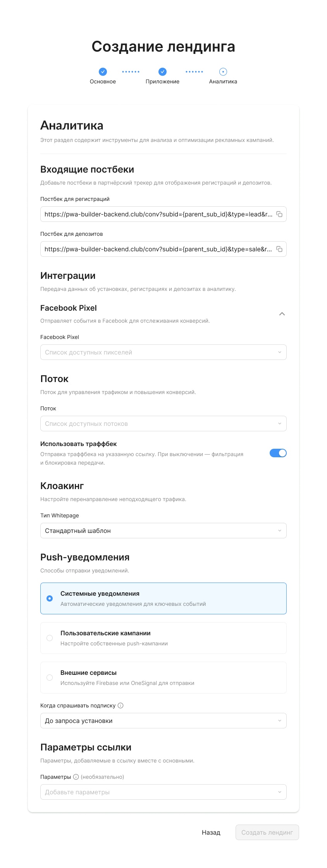Open the Список доступных пикселей dropdown
Viewport: 327px width, 868px height.
163,352
